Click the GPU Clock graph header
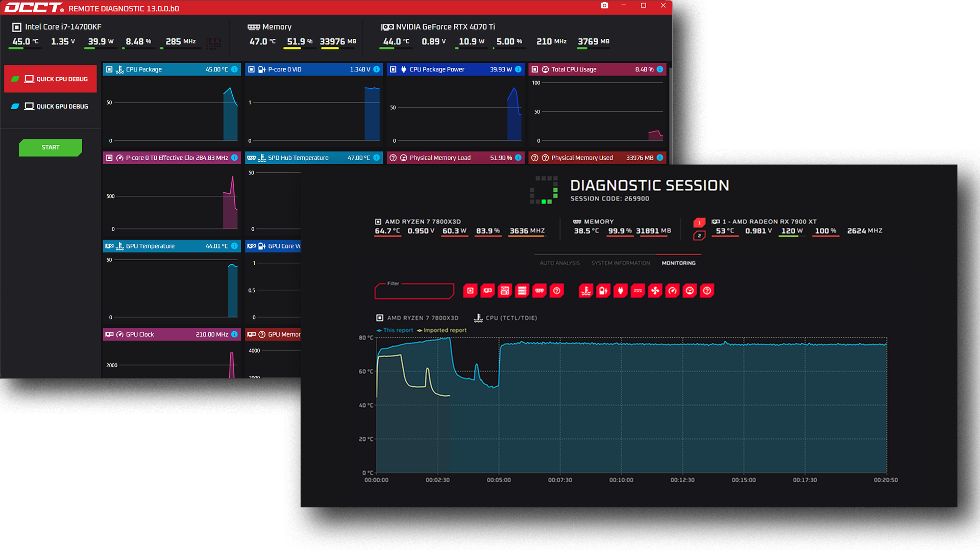Viewport: 980px width, 551px height. point(172,334)
